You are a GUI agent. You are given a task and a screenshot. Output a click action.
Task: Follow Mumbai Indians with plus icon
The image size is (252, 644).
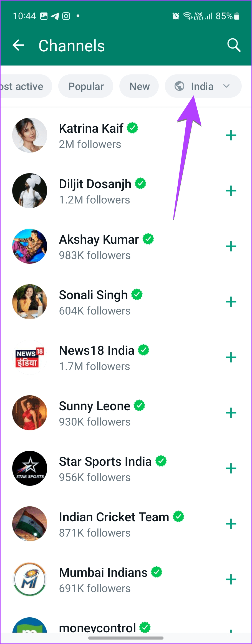231,580
